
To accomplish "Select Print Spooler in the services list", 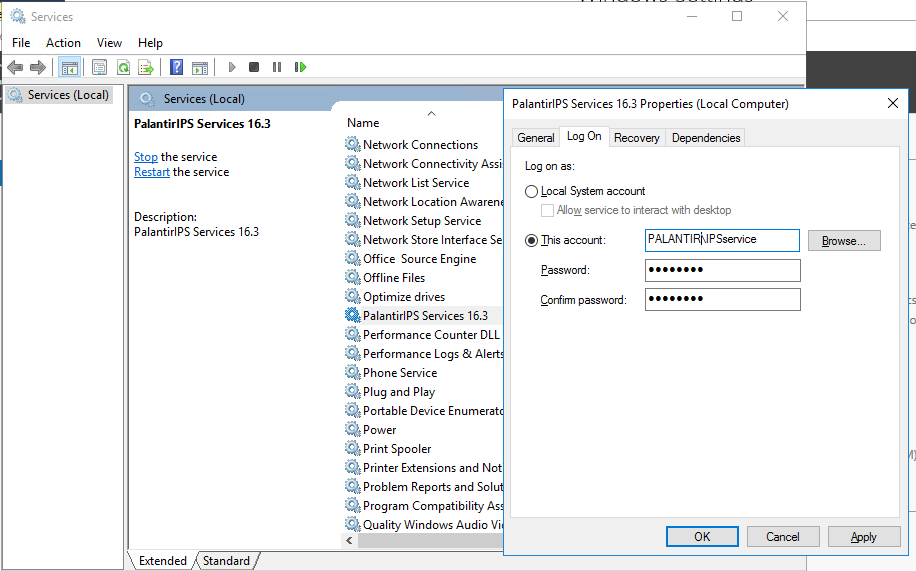I will (397, 449).
